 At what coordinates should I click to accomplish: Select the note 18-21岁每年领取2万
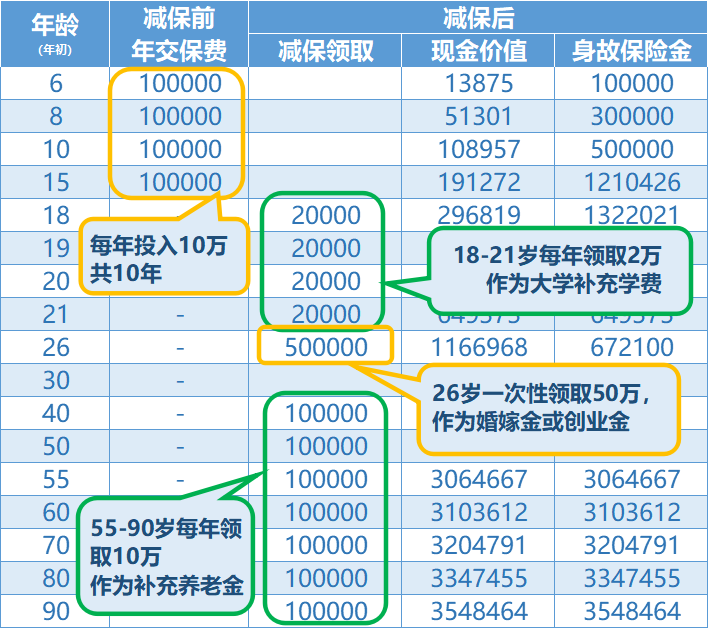560,270
